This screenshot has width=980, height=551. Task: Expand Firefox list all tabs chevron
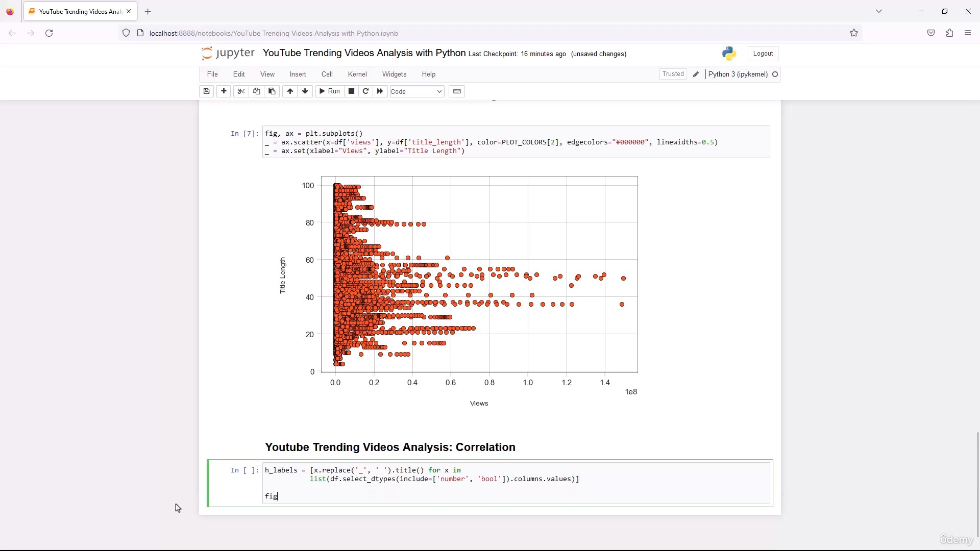pyautogui.click(x=879, y=11)
